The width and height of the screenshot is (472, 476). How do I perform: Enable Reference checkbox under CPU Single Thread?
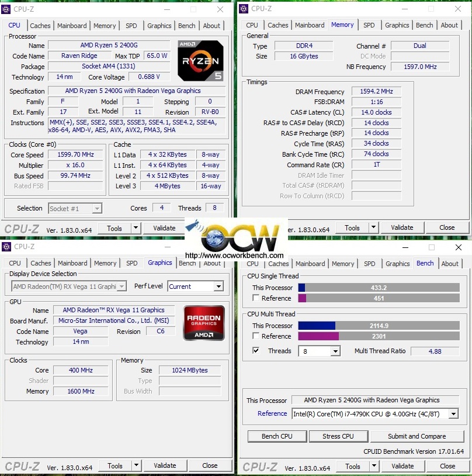tap(256, 298)
